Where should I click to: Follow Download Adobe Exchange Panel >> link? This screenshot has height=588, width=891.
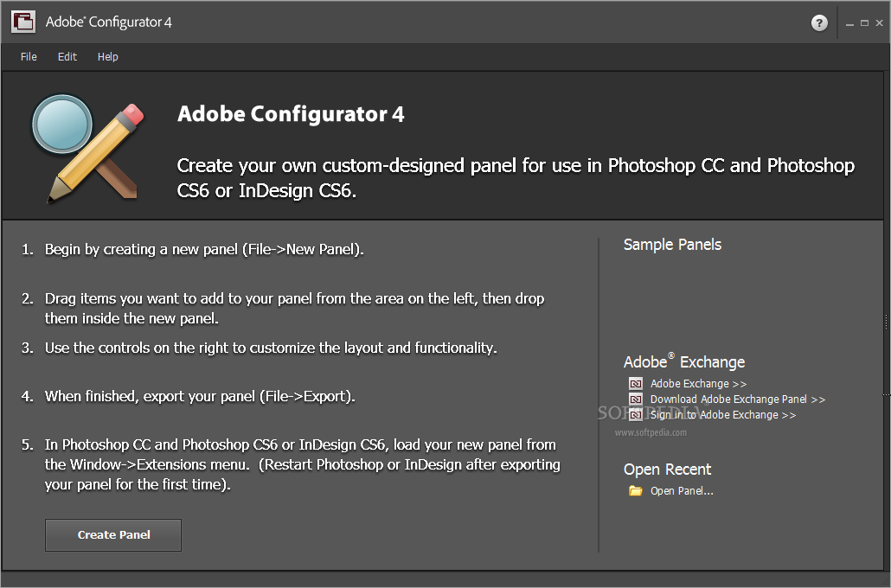738,399
